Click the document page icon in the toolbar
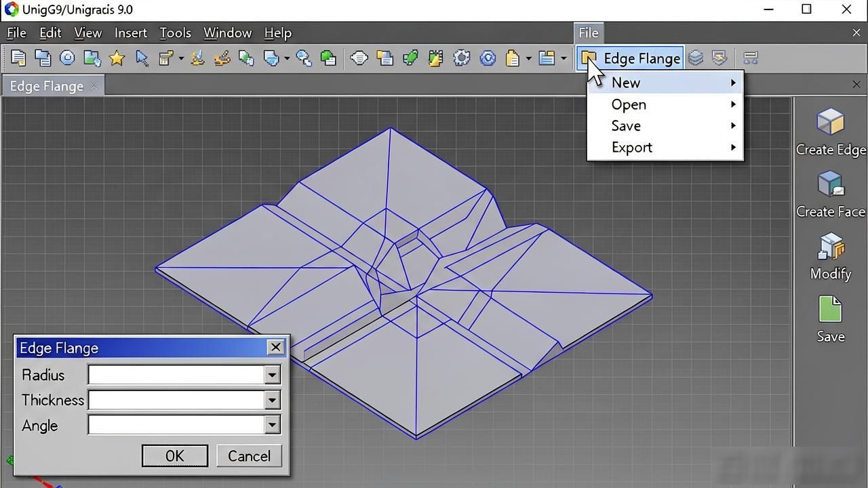The height and width of the screenshot is (488, 868). tap(18, 58)
